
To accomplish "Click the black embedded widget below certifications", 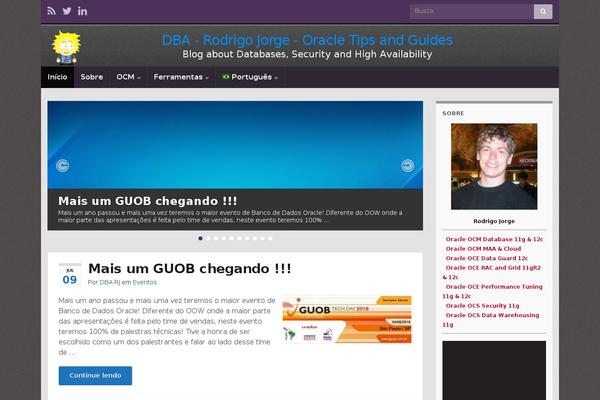I will coord(494,371).
